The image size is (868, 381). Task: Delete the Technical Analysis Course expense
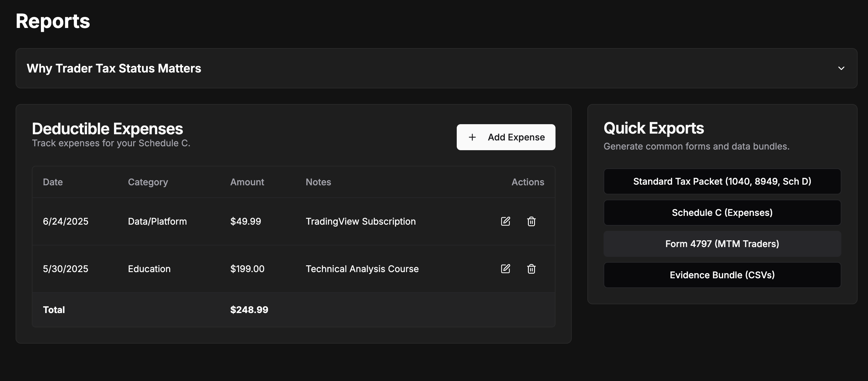point(531,269)
